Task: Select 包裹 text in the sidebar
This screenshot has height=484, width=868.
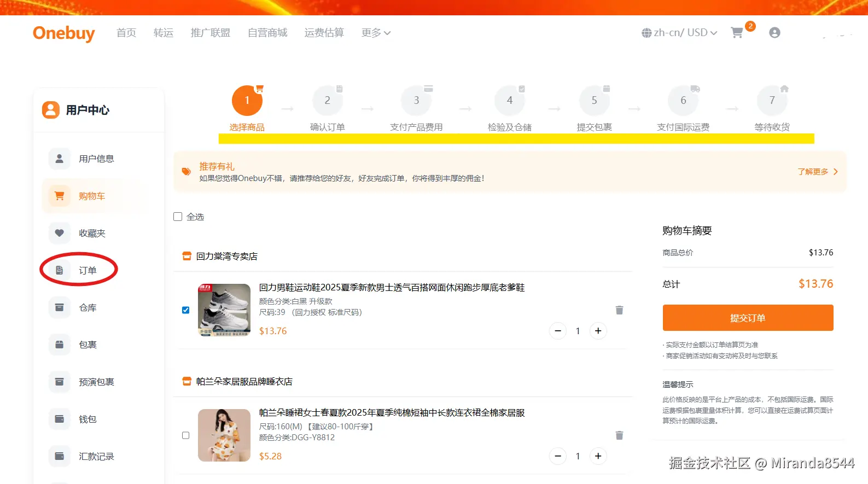Action: click(x=88, y=345)
